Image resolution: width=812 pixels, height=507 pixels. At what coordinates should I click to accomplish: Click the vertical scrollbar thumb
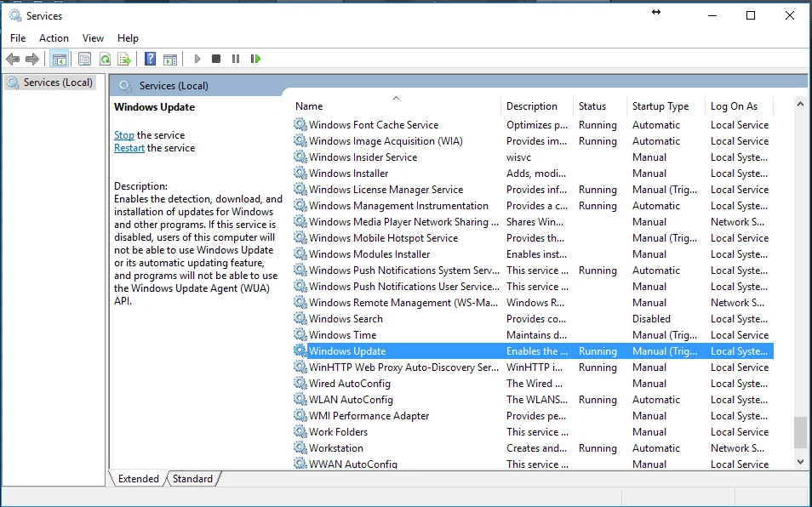(x=801, y=432)
